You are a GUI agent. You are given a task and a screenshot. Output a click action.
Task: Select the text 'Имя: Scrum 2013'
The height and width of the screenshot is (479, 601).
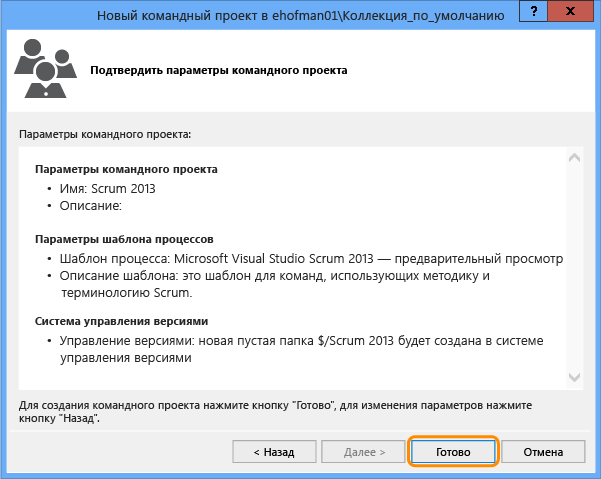coord(107,189)
